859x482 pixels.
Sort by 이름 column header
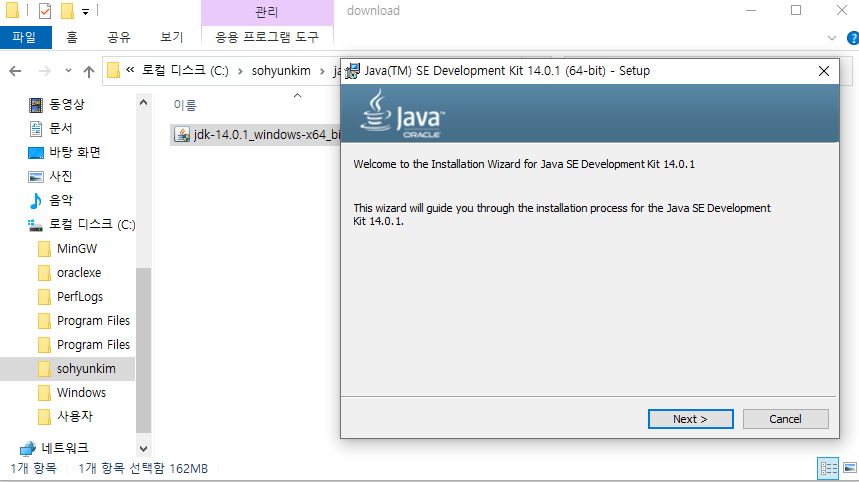click(x=185, y=105)
